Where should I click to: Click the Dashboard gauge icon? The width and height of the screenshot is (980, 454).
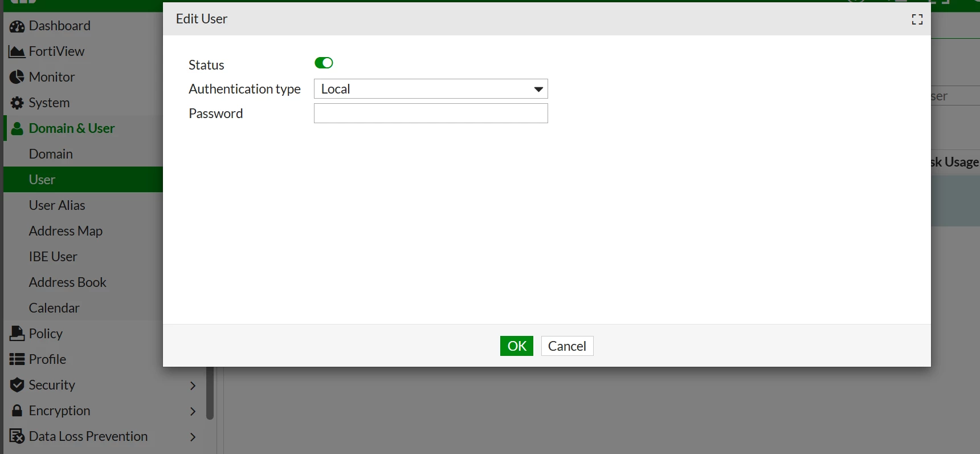pos(17,26)
